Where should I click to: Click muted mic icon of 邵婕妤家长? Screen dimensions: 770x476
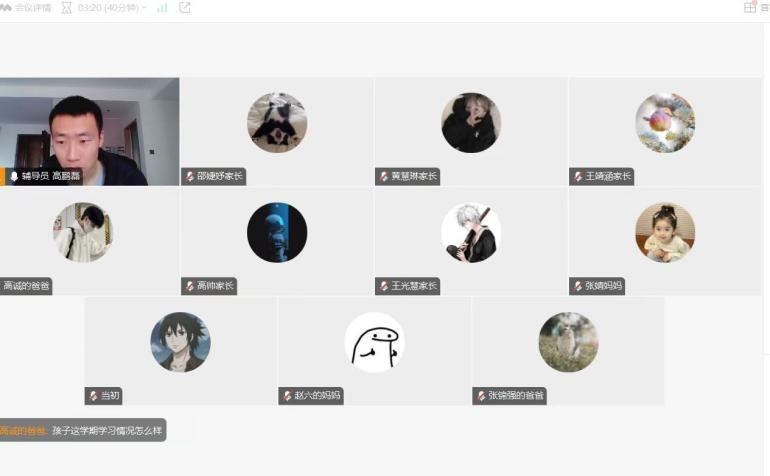click(190, 176)
